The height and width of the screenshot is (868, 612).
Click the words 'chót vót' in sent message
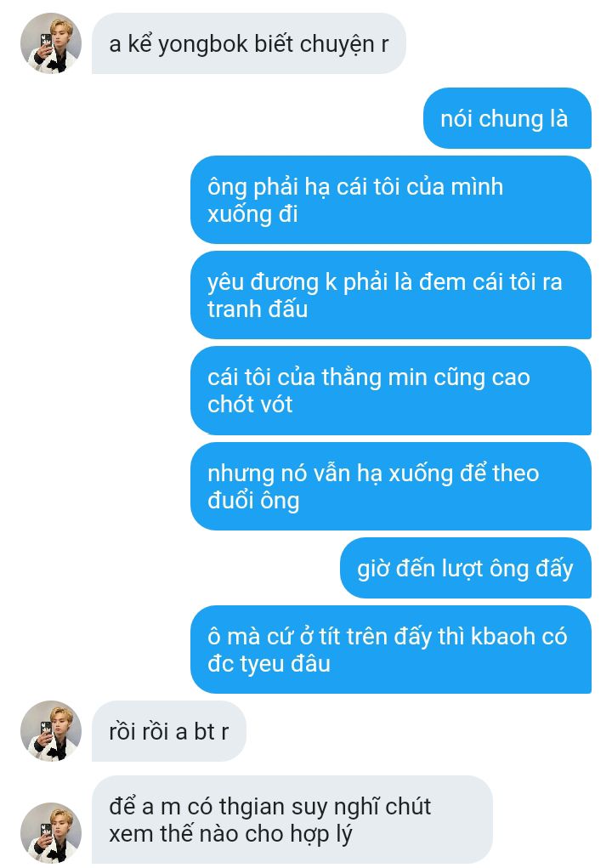(x=250, y=404)
